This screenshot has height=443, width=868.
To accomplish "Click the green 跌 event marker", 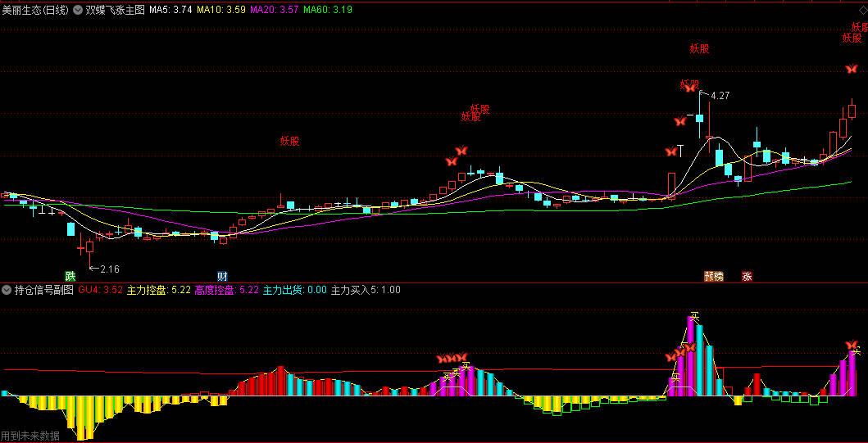I will click(x=70, y=276).
